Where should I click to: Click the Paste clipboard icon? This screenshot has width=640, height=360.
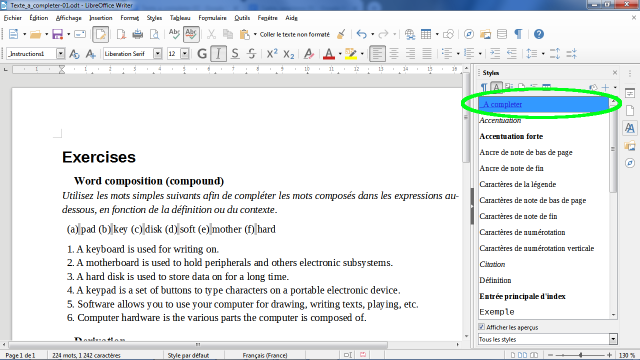(x=244, y=34)
